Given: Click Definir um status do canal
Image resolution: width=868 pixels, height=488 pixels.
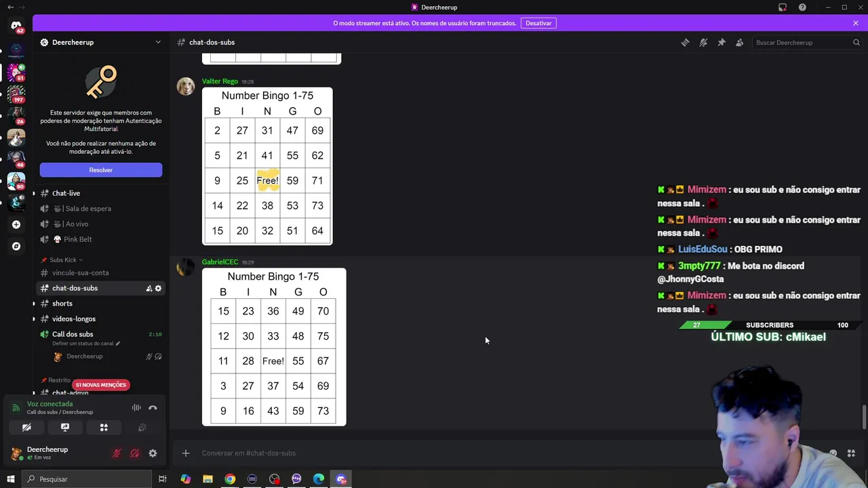Looking at the screenshot, I should [86, 344].
